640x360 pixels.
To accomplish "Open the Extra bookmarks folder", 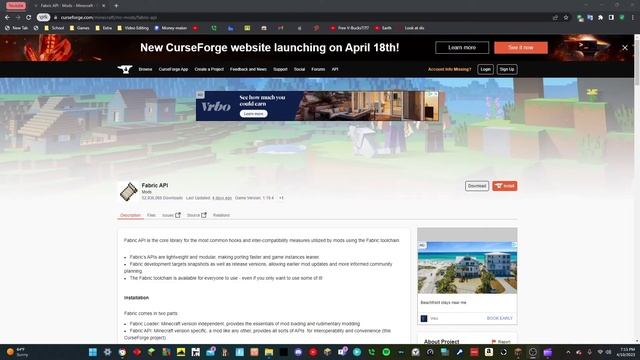I will tap(104, 28).
